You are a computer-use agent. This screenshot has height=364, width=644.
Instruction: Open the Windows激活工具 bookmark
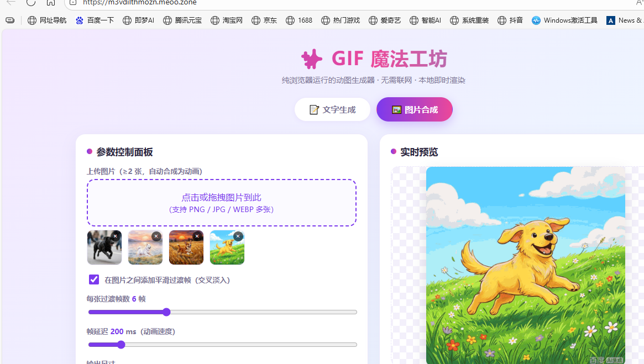coord(564,20)
